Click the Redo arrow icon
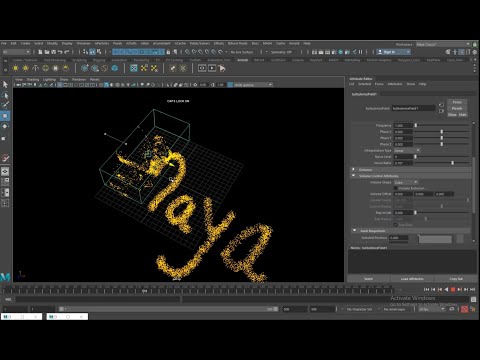The image size is (480, 360). click(x=67, y=52)
